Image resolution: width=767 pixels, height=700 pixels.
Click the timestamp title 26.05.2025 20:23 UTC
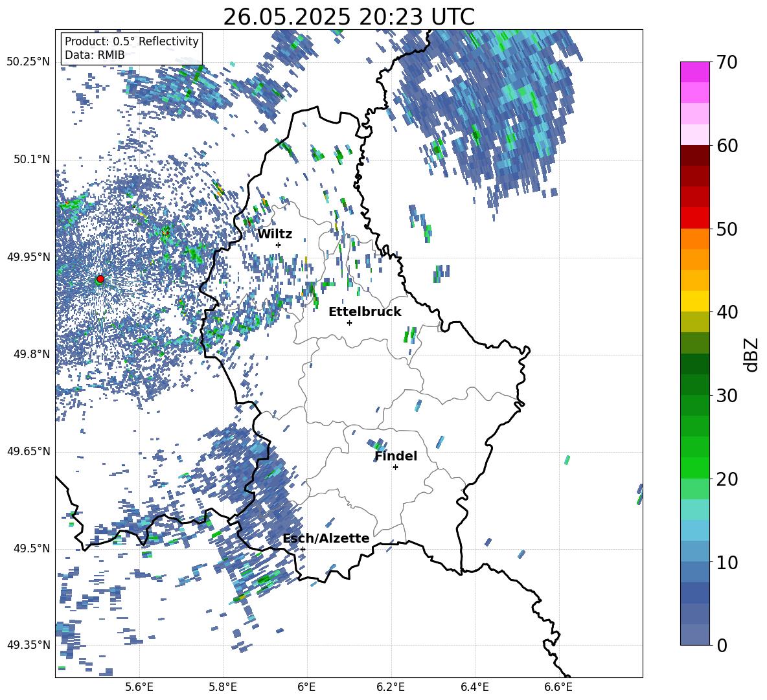[349, 17]
